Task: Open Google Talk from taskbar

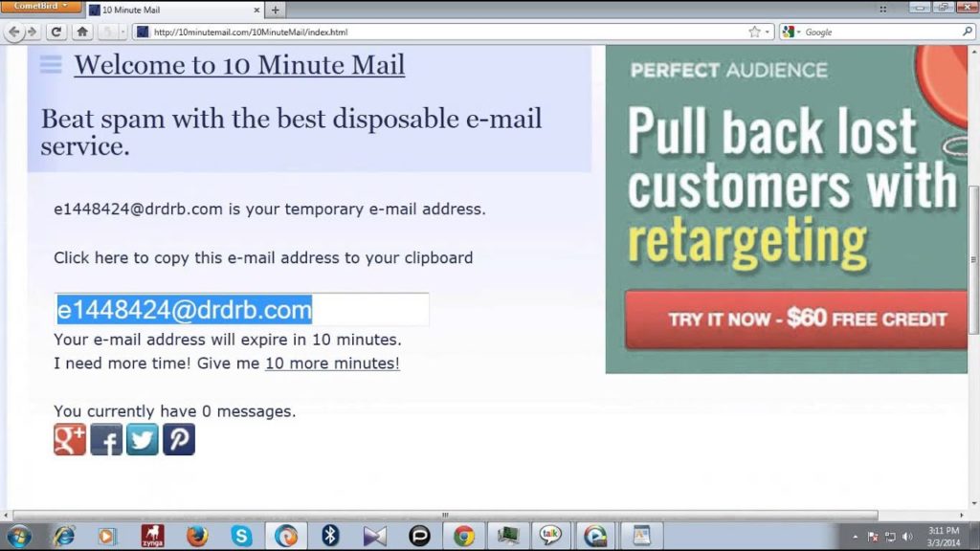Action: (x=550, y=536)
